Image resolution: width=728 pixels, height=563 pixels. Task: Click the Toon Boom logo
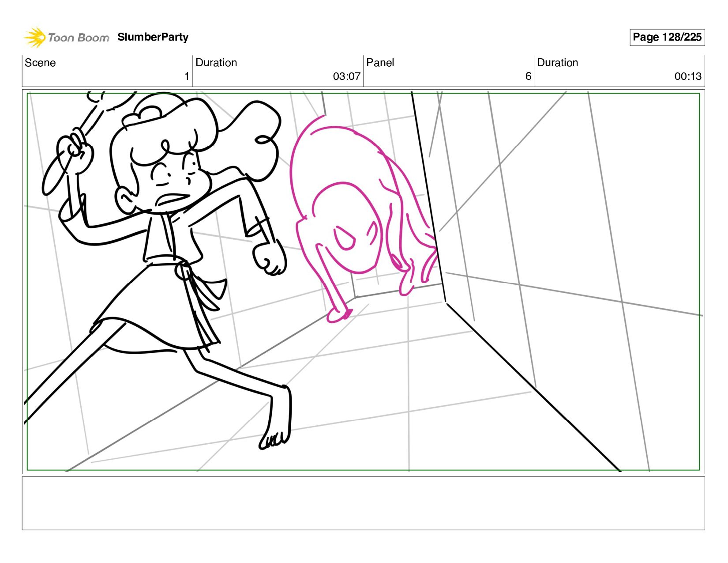click(x=66, y=38)
